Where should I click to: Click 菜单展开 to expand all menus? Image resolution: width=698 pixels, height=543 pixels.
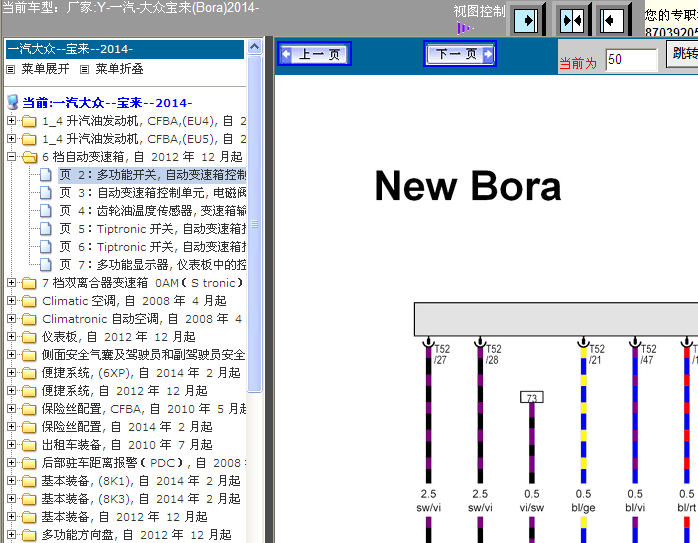pyautogui.click(x=45, y=69)
